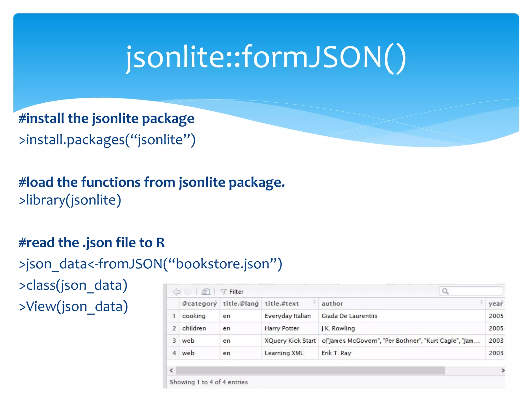
Task: Click year 2005 in Everyday Italian row
Action: coord(496,316)
